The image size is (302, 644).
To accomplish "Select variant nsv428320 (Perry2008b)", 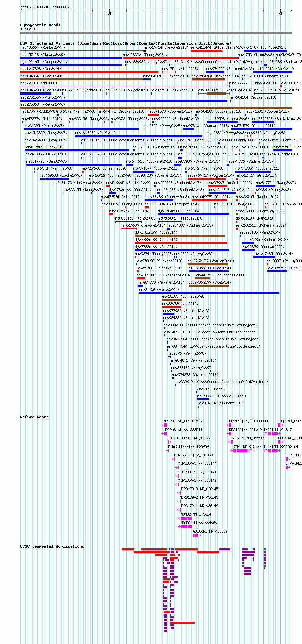I will (x=180, y=58).
